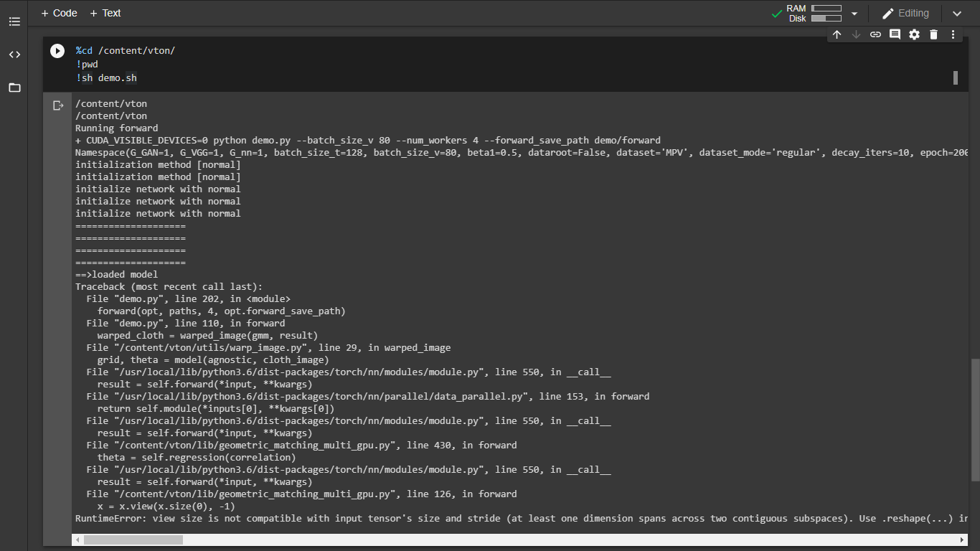Move the selected cell up
Screen dimensions: 980x551
(x=837, y=34)
